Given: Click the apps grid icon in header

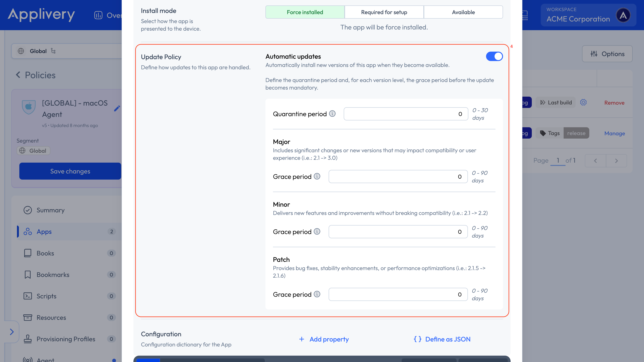Looking at the screenshot, I should pos(525,16).
